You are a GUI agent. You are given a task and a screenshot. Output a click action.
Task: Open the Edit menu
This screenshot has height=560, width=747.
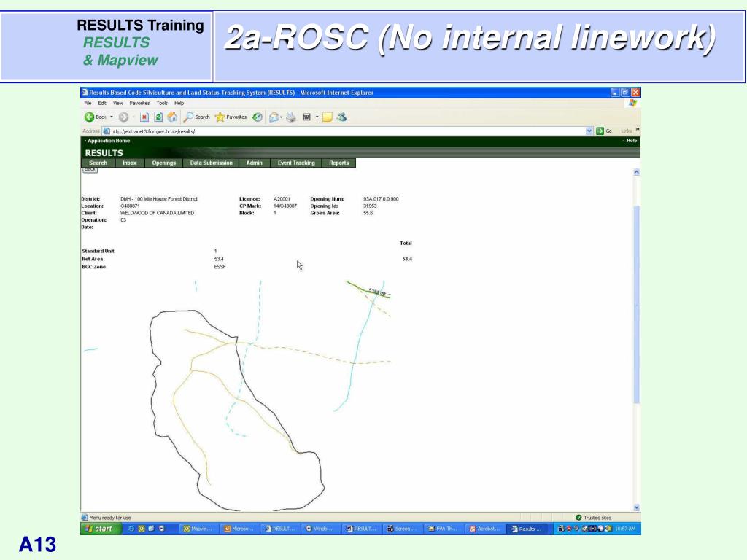click(102, 104)
